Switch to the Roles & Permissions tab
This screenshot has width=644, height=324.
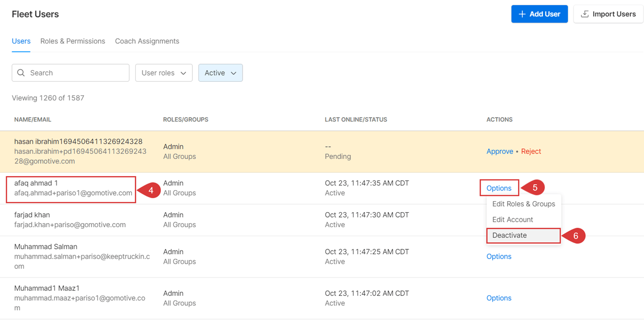(72, 41)
